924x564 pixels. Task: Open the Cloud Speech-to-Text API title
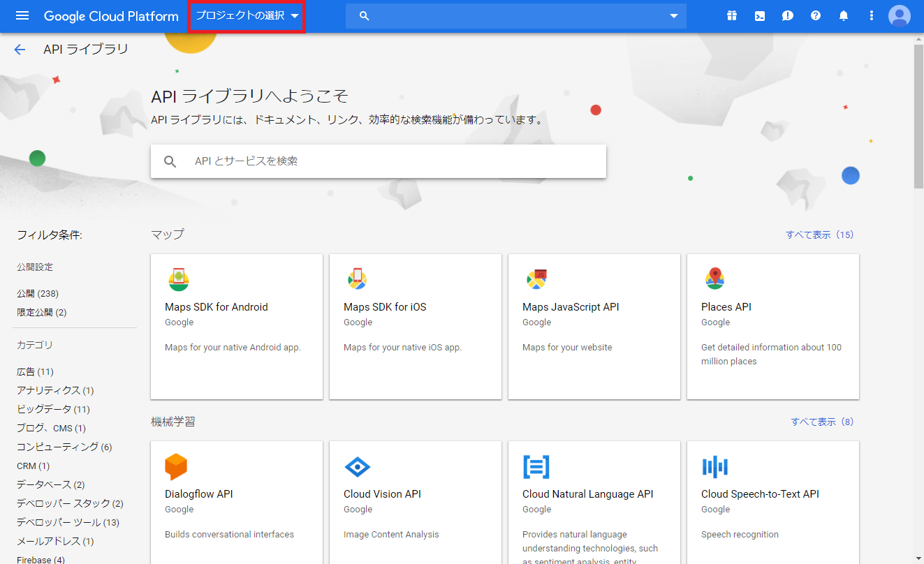pyautogui.click(x=760, y=494)
